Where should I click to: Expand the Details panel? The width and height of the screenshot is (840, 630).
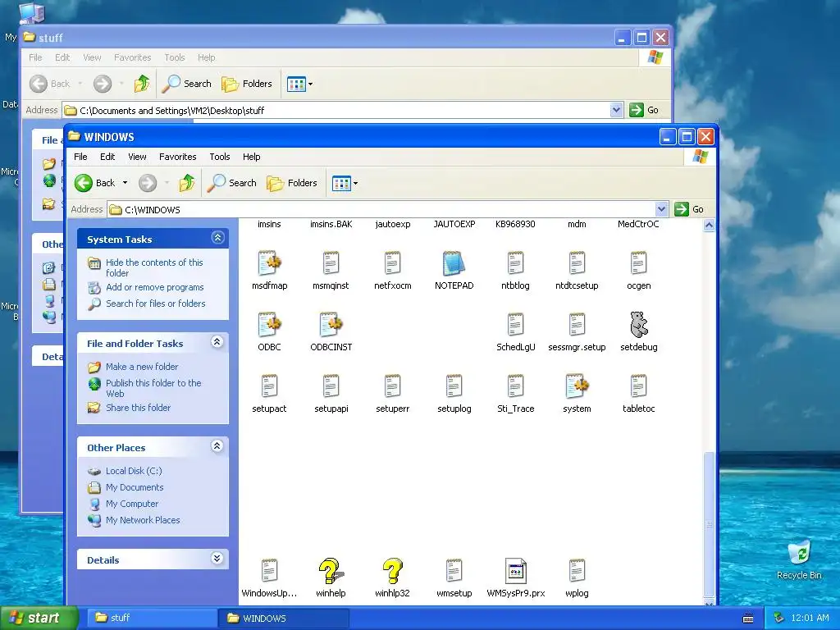click(217, 558)
